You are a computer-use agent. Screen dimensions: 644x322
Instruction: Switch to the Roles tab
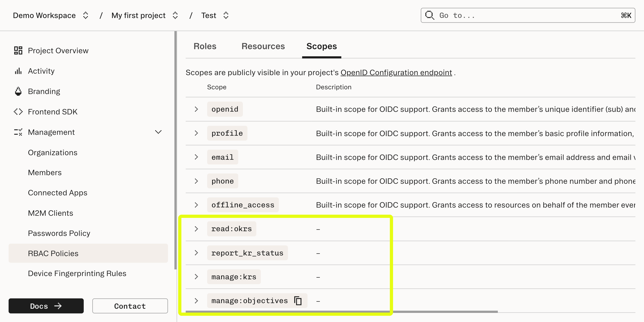(x=205, y=46)
